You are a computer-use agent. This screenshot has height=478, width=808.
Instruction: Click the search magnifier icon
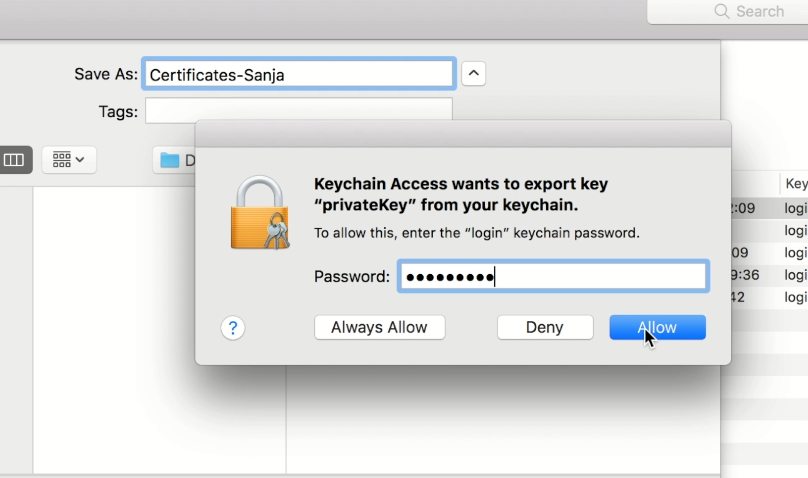click(x=721, y=11)
